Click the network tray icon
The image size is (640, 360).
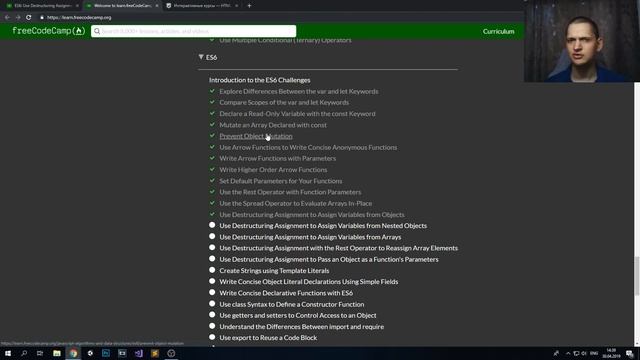576,353
